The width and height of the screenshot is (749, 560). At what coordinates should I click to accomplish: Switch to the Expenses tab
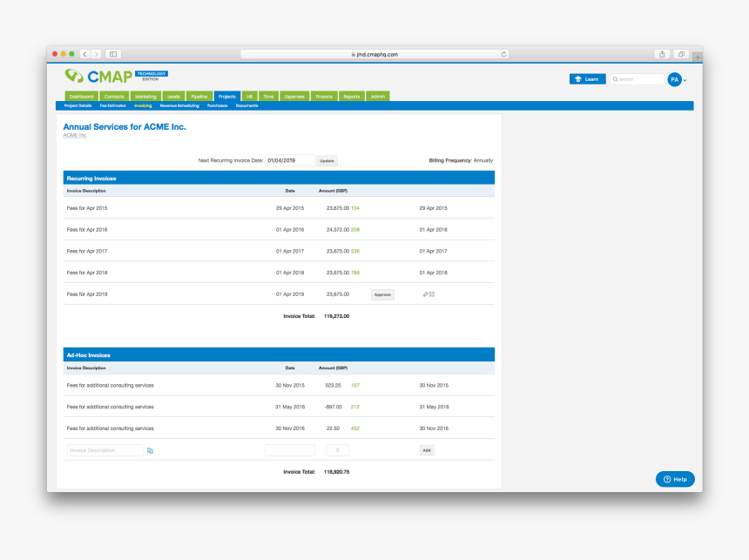click(x=294, y=96)
